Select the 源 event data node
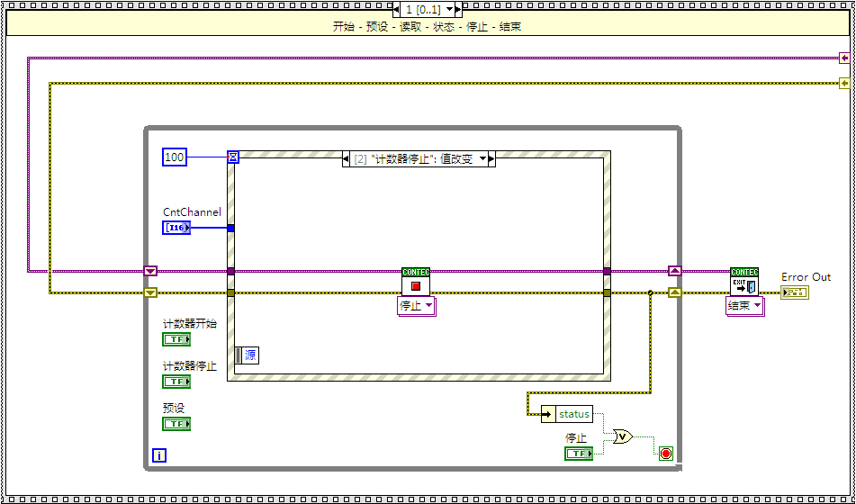Screen dimensions: 856x504 246,355
